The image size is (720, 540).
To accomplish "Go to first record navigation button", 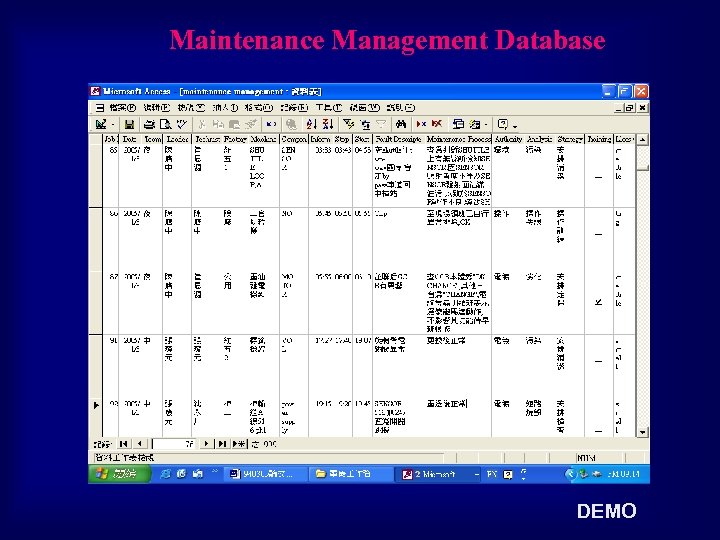I will (123, 444).
